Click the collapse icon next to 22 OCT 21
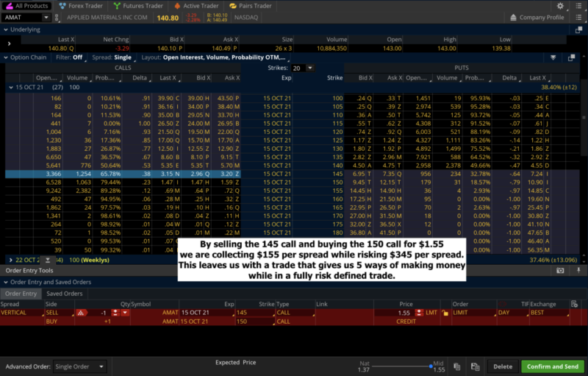 tap(48, 260)
